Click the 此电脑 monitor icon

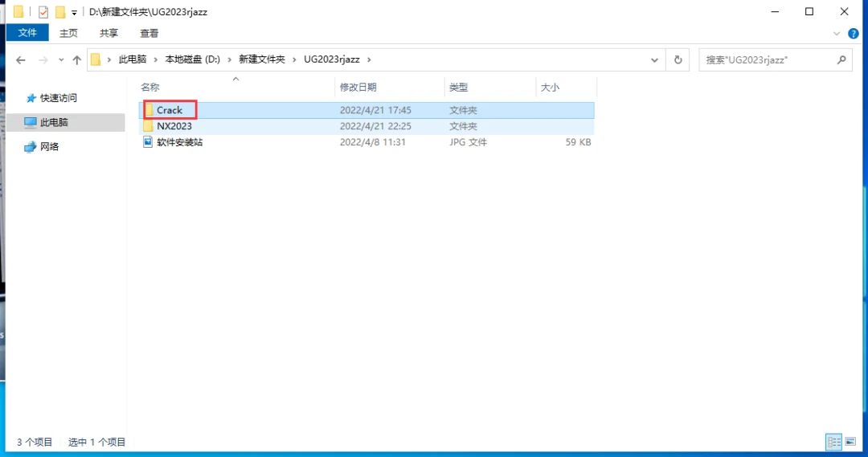coord(31,122)
